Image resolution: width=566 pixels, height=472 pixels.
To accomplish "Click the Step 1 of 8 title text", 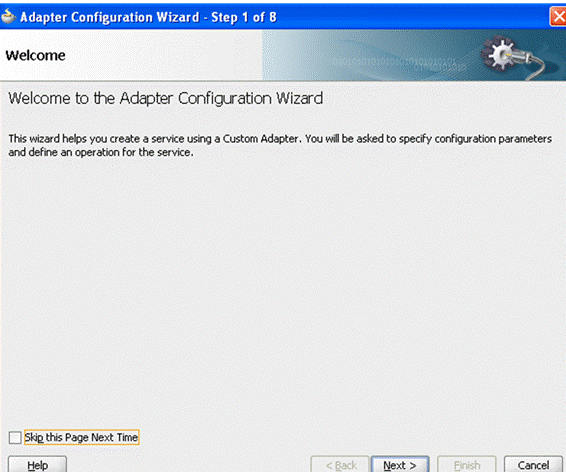I will tap(244, 17).
